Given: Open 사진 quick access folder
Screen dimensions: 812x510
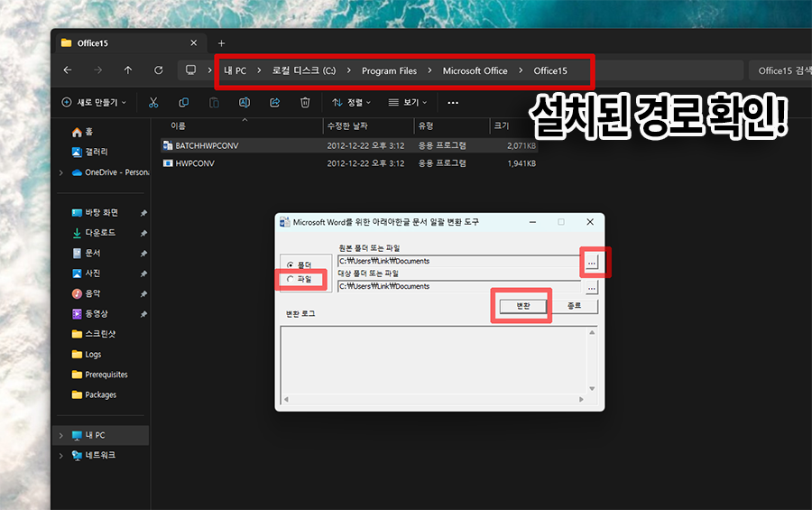Looking at the screenshot, I should pos(87,274).
